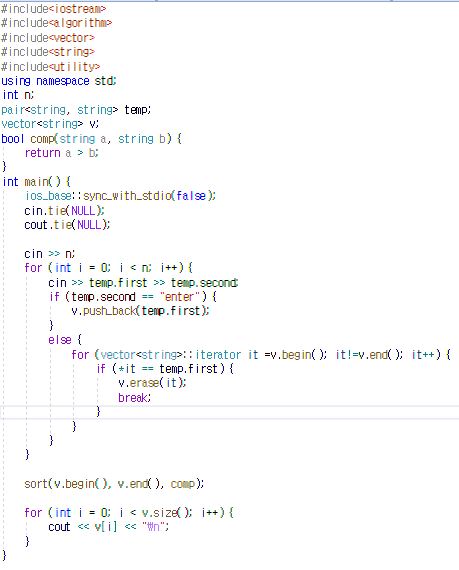The height and width of the screenshot is (570, 459).
Task: Click the cout.tie(NULL) statement
Action: click(67, 225)
